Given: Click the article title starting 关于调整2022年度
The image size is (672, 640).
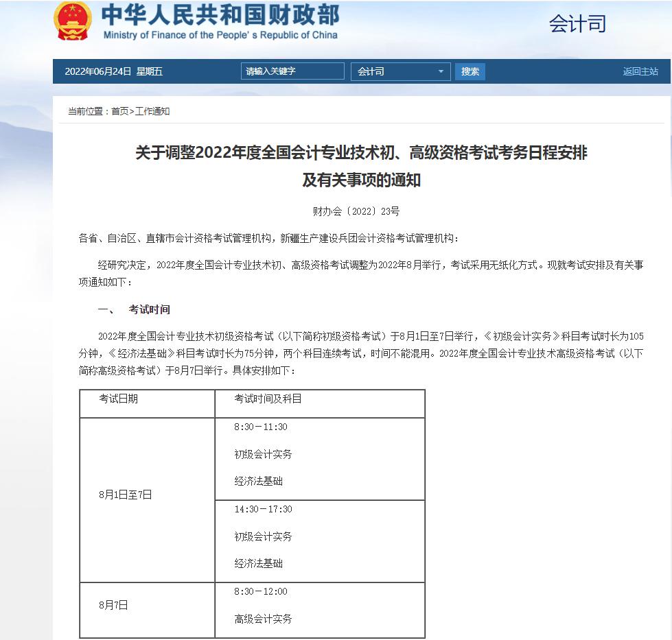Looking at the screenshot, I should pos(361,152).
